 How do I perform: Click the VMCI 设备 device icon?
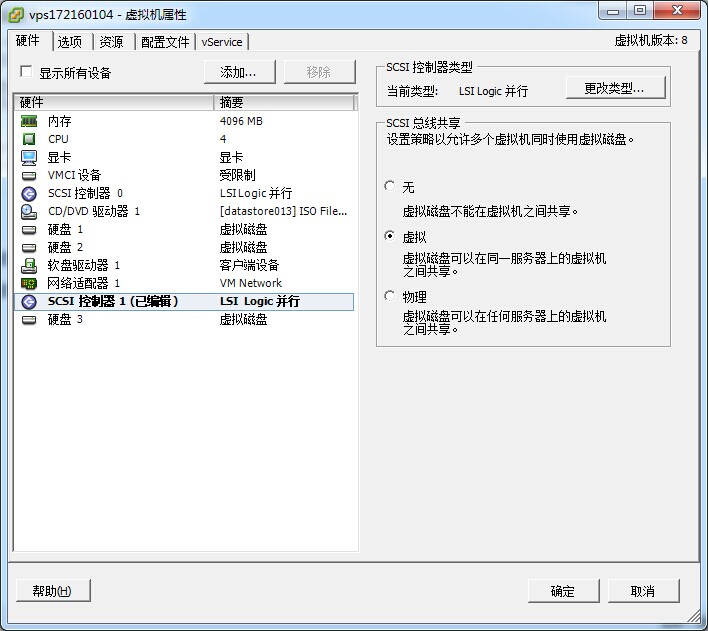point(29,175)
